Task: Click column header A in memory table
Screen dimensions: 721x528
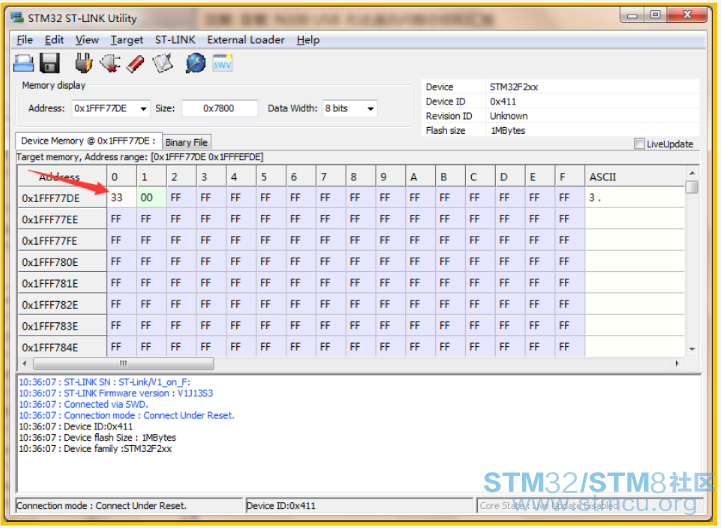Action: [x=420, y=177]
